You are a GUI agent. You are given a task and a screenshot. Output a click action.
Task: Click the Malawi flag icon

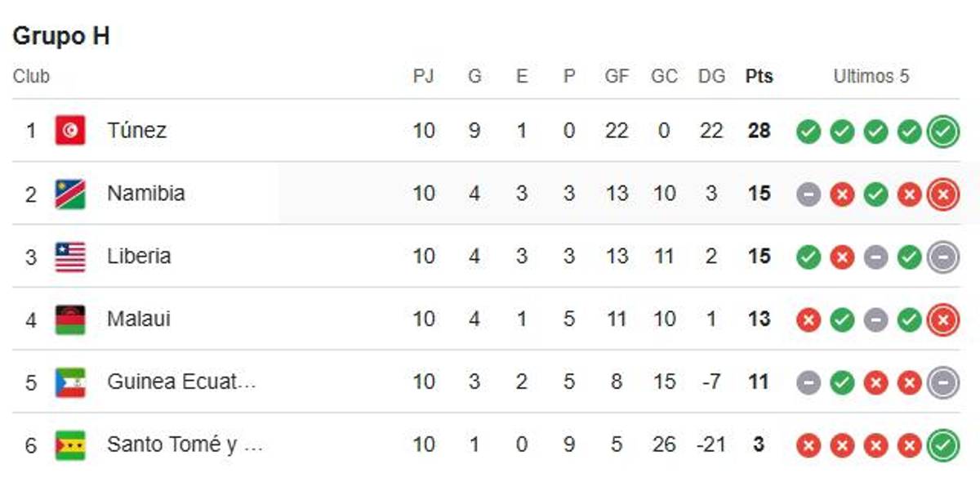click(70, 319)
